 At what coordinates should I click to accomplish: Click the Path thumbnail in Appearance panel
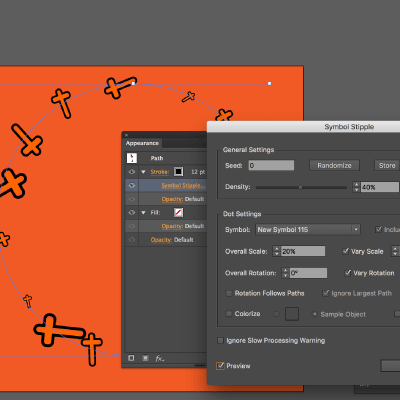132,158
